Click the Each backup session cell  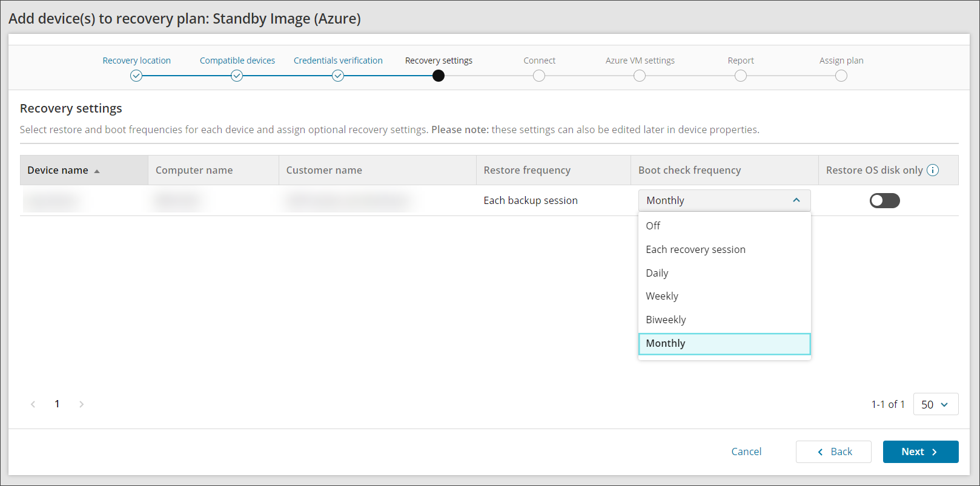(x=531, y=200)
